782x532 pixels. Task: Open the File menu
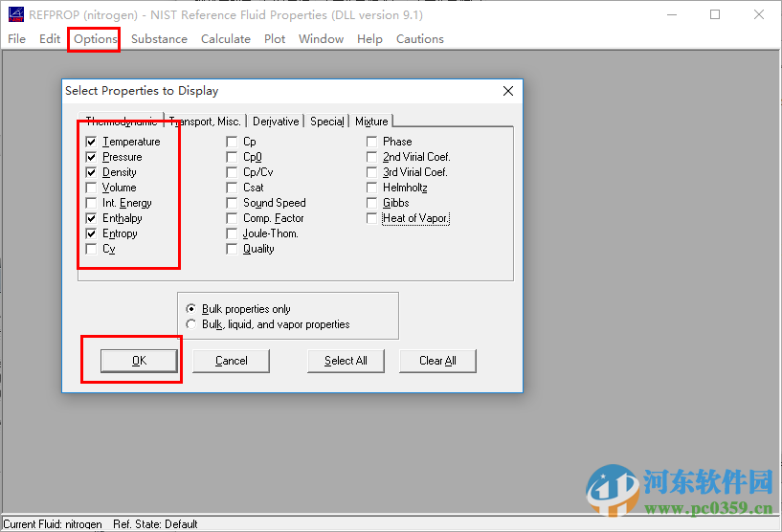pos(16,39)
